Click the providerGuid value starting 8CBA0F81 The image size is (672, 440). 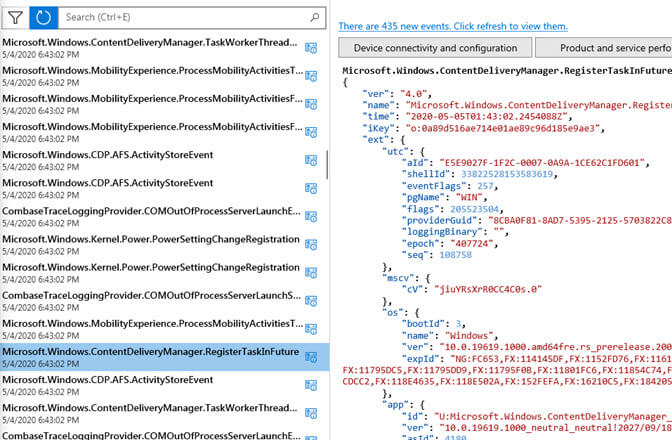[580, 221]
